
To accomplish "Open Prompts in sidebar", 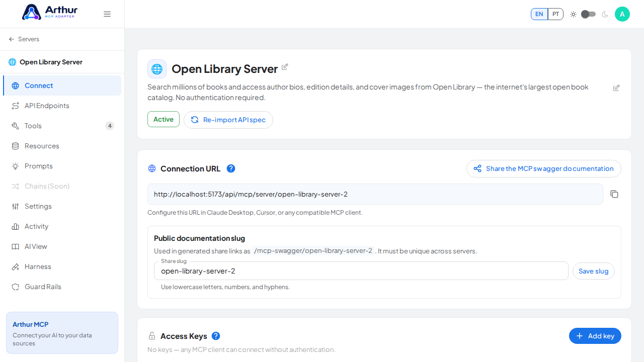I will (x=62, y=166).
